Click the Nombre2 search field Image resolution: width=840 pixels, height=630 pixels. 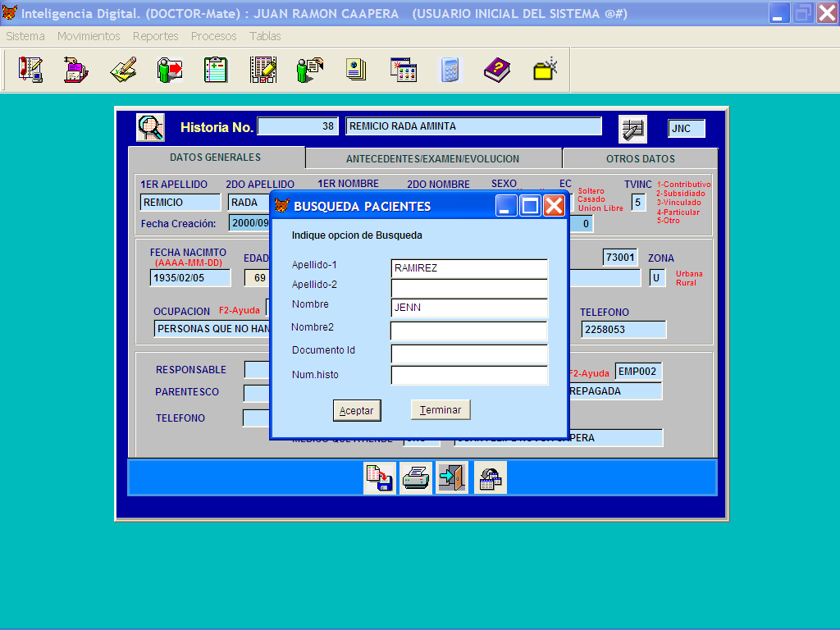click(x=469, y=331)
